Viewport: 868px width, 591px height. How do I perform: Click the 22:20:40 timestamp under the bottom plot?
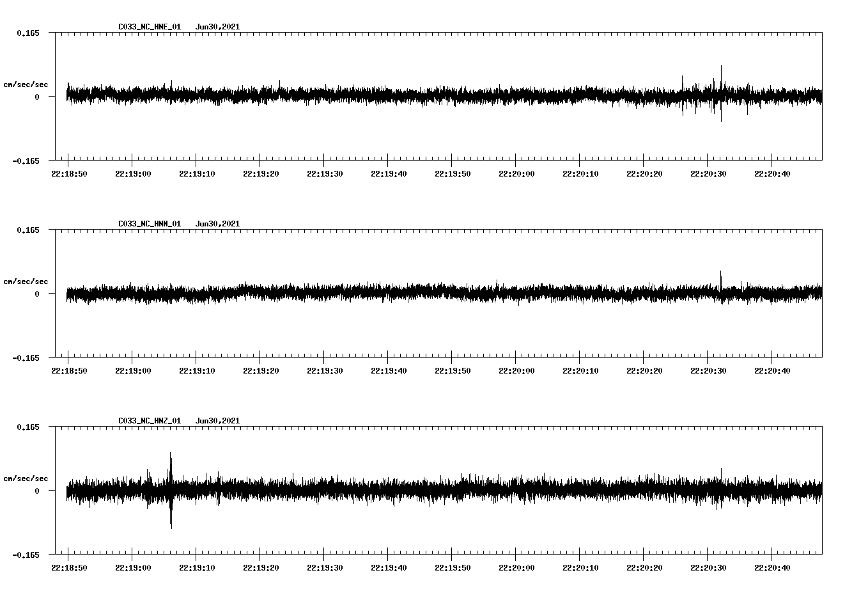[773, 568]
